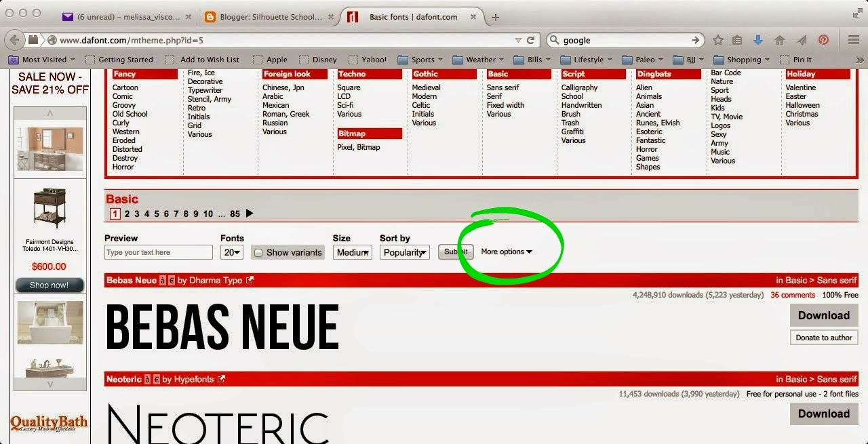Open the Size dropdown set to Medium
The image size is (868, 444).
pyautogui.click(x=353, y=252)
